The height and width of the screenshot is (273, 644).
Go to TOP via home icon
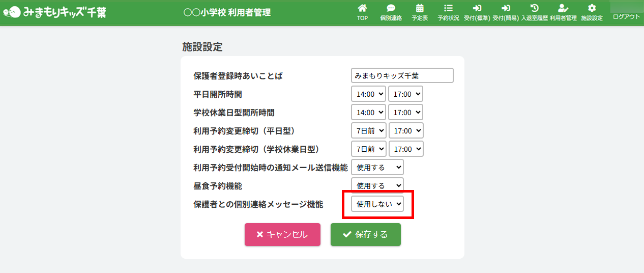click(362, 9)
